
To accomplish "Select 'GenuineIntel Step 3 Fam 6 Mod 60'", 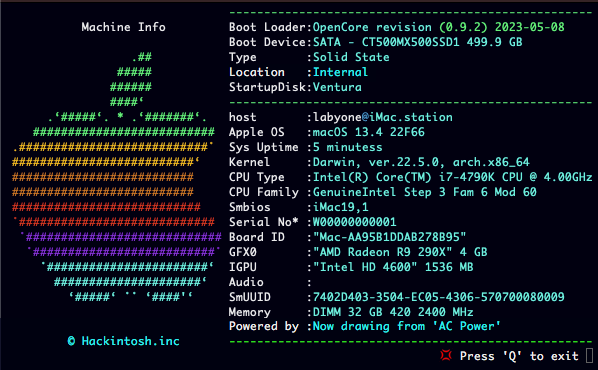I will coord(424,192).
